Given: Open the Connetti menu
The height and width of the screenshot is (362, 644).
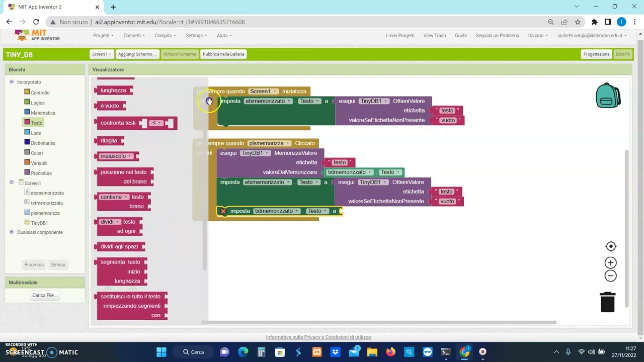Looking at the screenshot, I should tap(134, 36).
